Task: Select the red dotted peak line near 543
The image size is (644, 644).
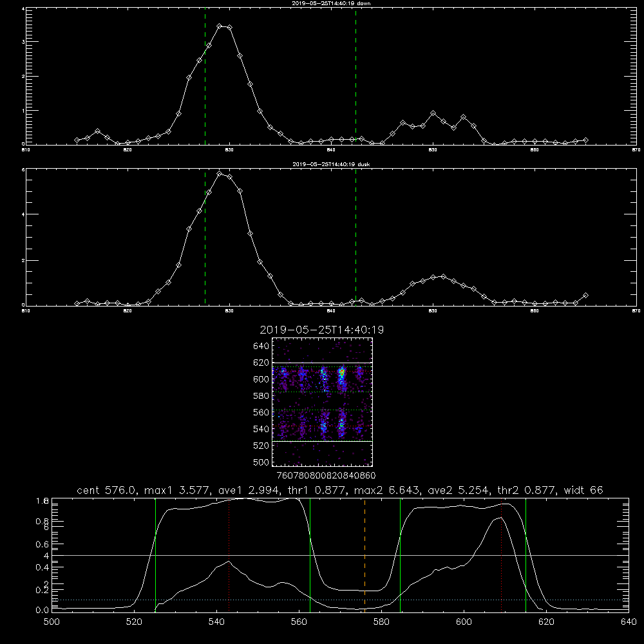Action: tap(229, 555)
